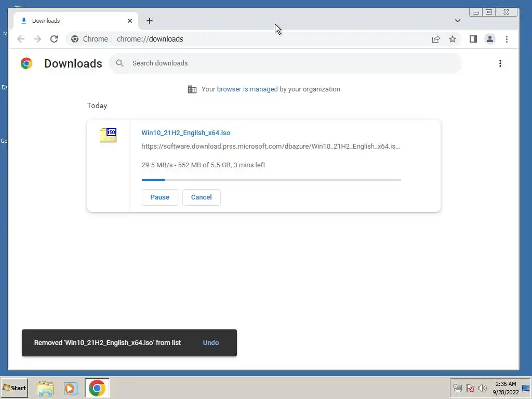Click the browser forward arrow
532x399 pixels.
(37, 39)
